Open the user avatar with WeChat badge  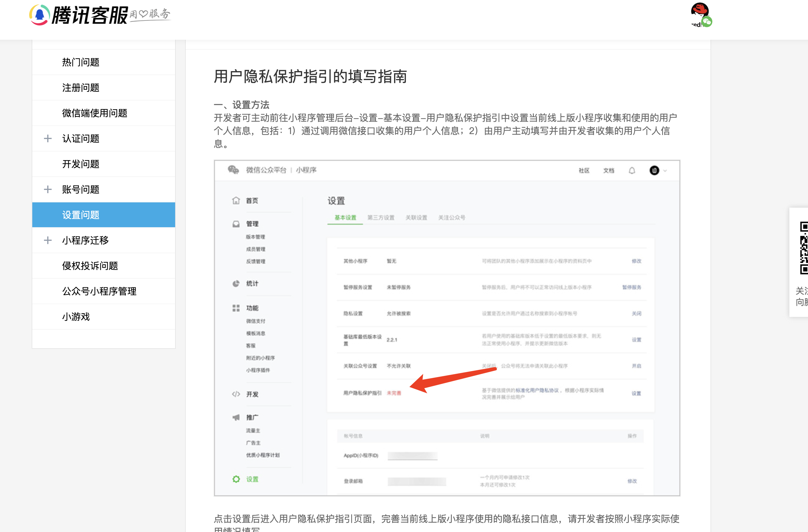700,14
